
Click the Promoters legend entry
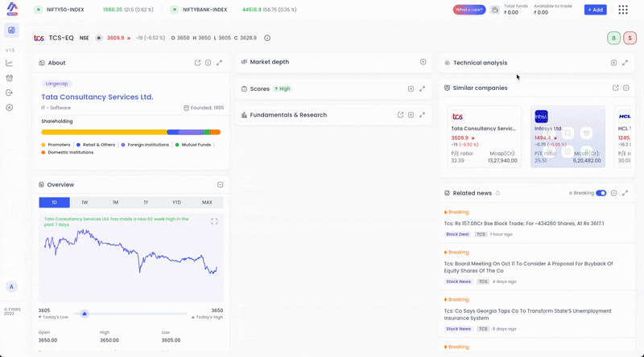(x=56, y=145)
